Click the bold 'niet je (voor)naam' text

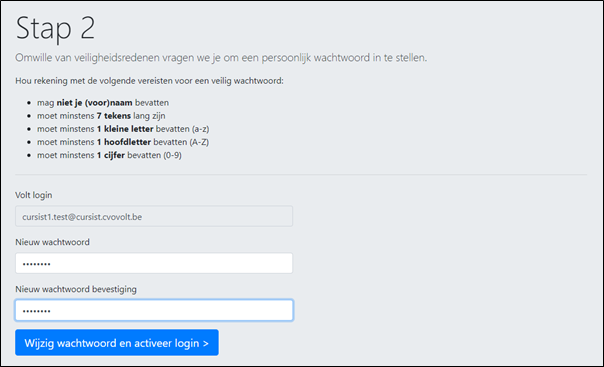tap(94, 103)
